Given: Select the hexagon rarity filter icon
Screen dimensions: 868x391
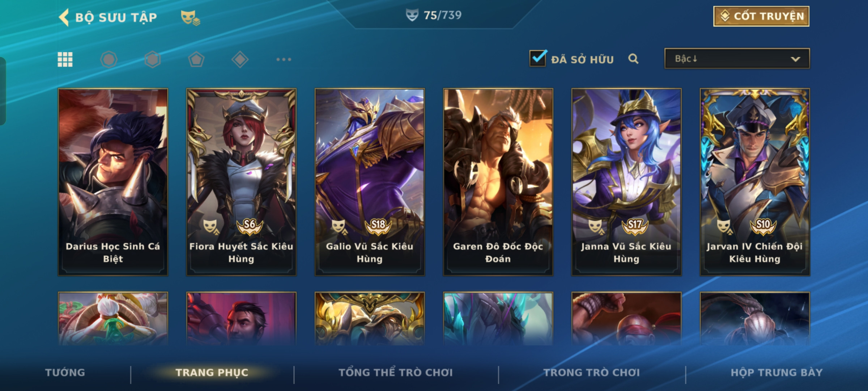Looking at the screenshot, I should coord(153,59).
